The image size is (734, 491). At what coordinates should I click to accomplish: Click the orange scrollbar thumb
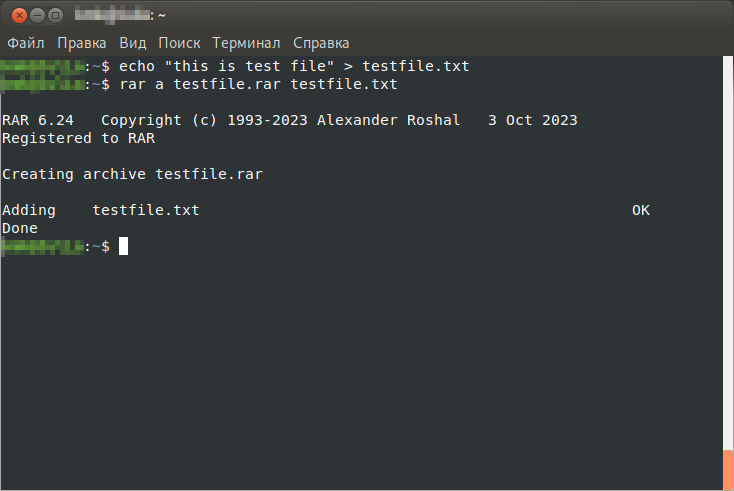click(x=727, y=469)
